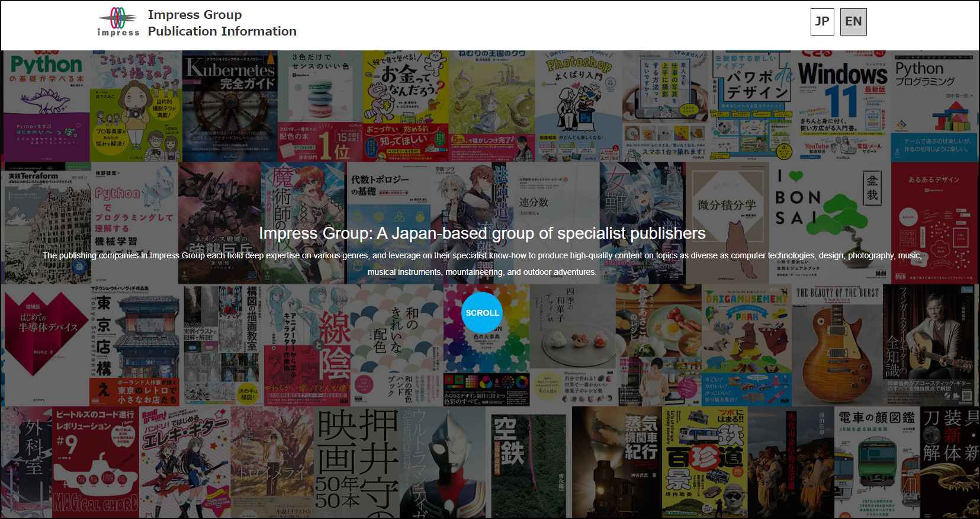Image resolution: width=980 pixels, height=519 pixels.
Task: Open the Windows 11 book cover
Action: (843, 106)
